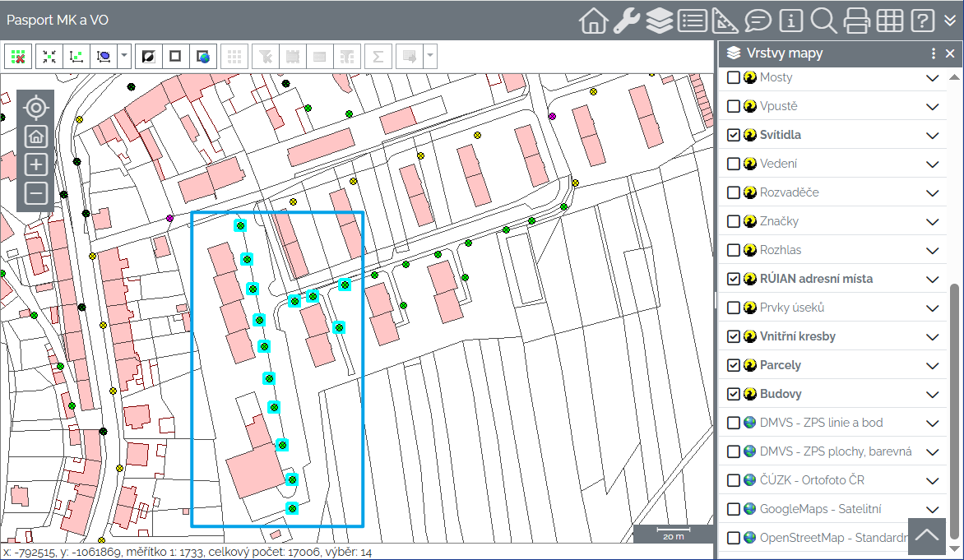964x560 pixels.
Task: Zoom in using the plus map button
Action: [35, 164]
